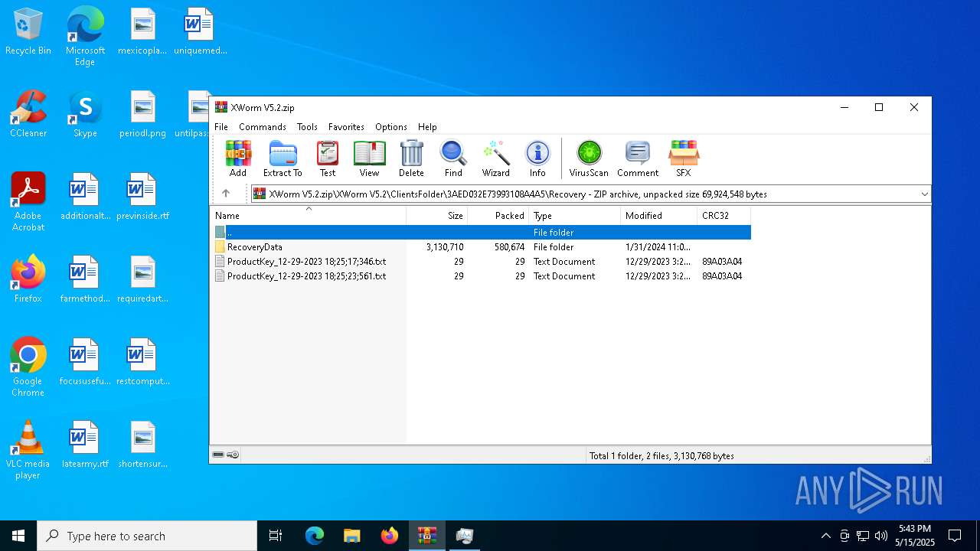
Task: Open CCleaner desktop shortcut
Action: click(x=28, y=114)
